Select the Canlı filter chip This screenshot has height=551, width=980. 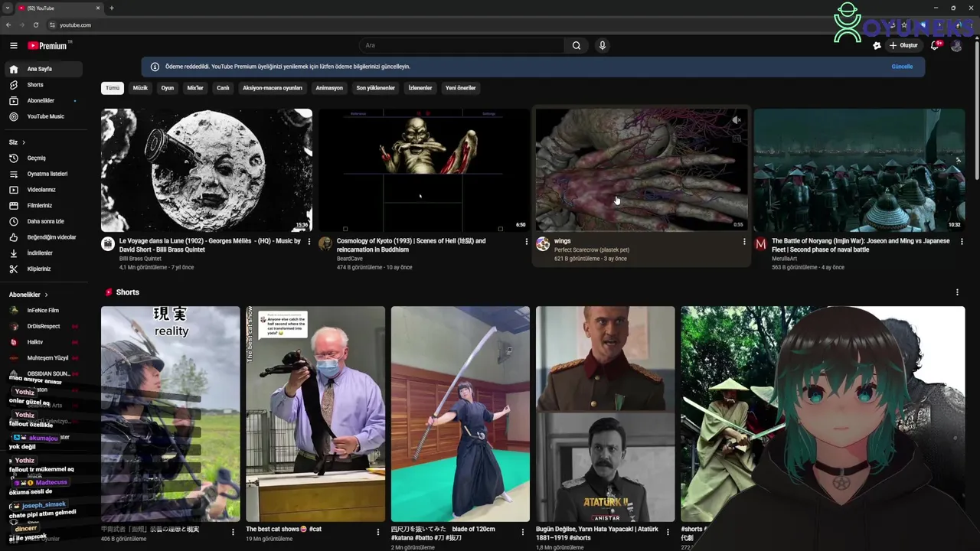pos(223,88)
